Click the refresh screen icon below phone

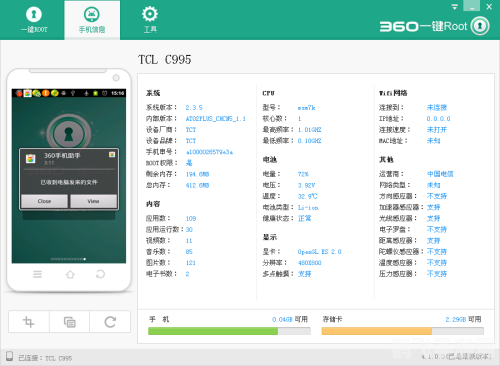(110, 322)
